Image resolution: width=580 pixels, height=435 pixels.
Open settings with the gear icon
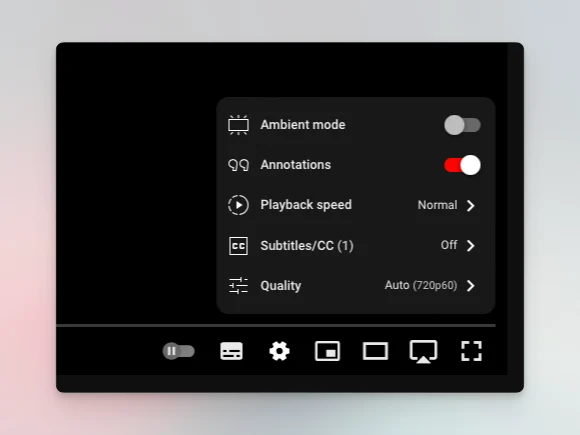pos(279,351)
